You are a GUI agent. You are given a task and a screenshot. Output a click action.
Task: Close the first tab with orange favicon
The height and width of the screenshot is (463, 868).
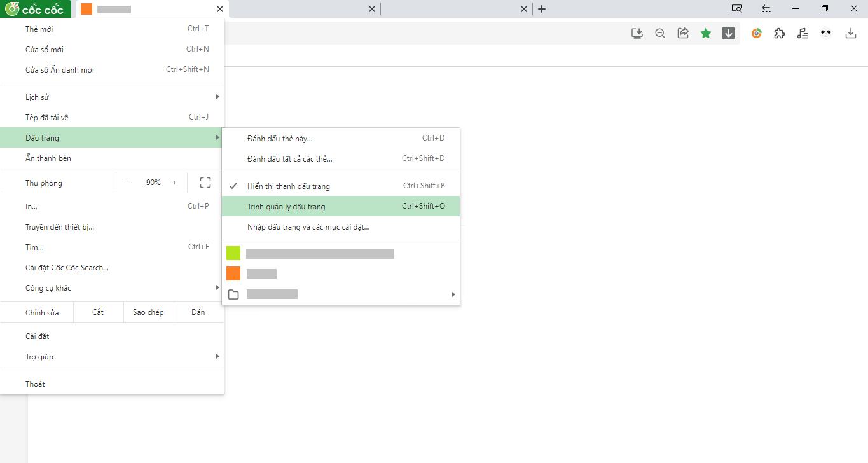220,9
